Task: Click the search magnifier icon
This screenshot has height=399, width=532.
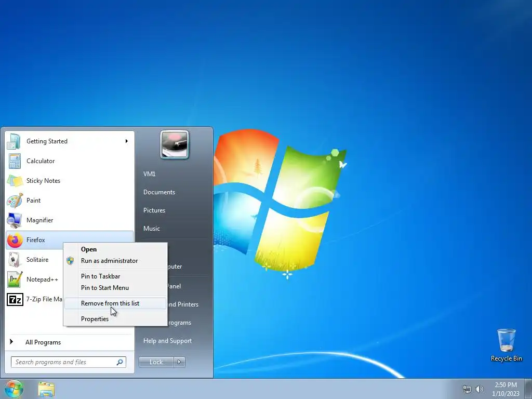Action: click(x=119, y=362)
